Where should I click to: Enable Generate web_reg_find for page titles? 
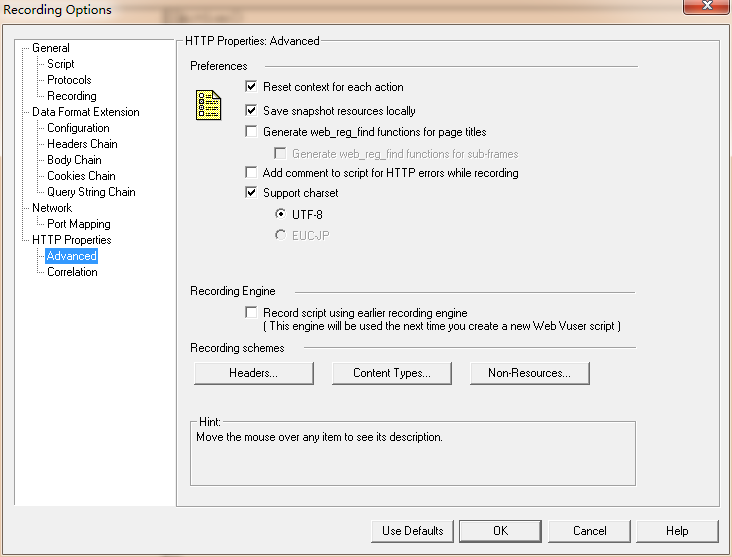click(251, 132)
